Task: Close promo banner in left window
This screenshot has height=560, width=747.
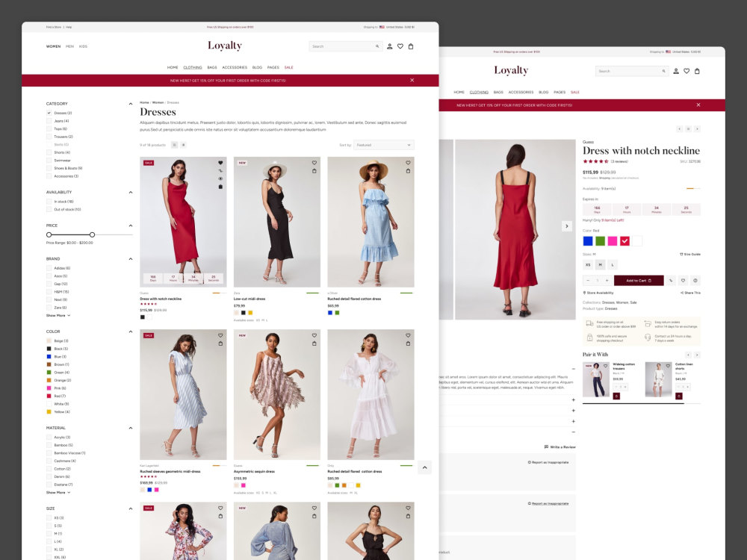Action: coord(412,81)
